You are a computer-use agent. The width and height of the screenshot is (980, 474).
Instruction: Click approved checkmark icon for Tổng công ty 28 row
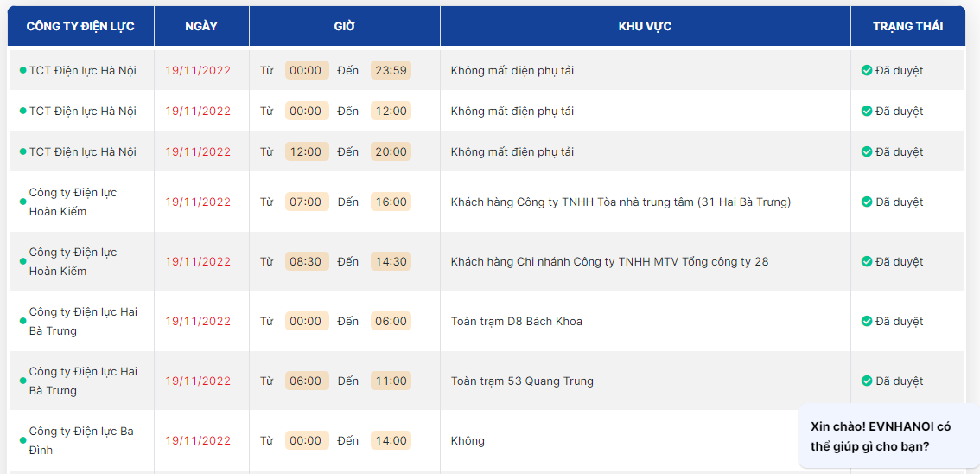click(x=867, y=261)
